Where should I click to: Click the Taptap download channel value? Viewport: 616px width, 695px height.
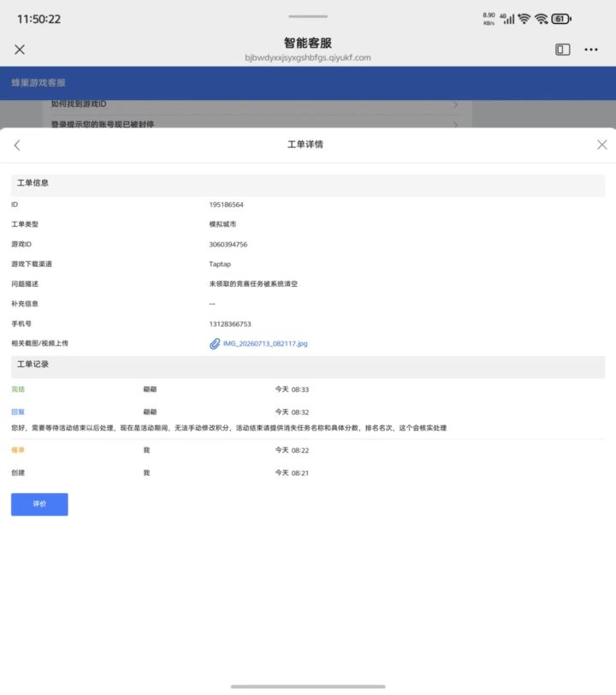[220, 264]
